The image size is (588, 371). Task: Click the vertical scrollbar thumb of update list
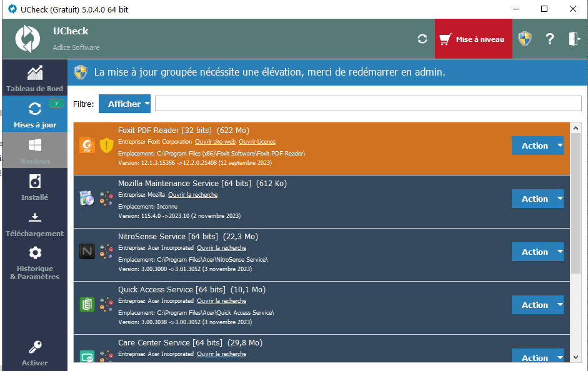coord(576,203)
